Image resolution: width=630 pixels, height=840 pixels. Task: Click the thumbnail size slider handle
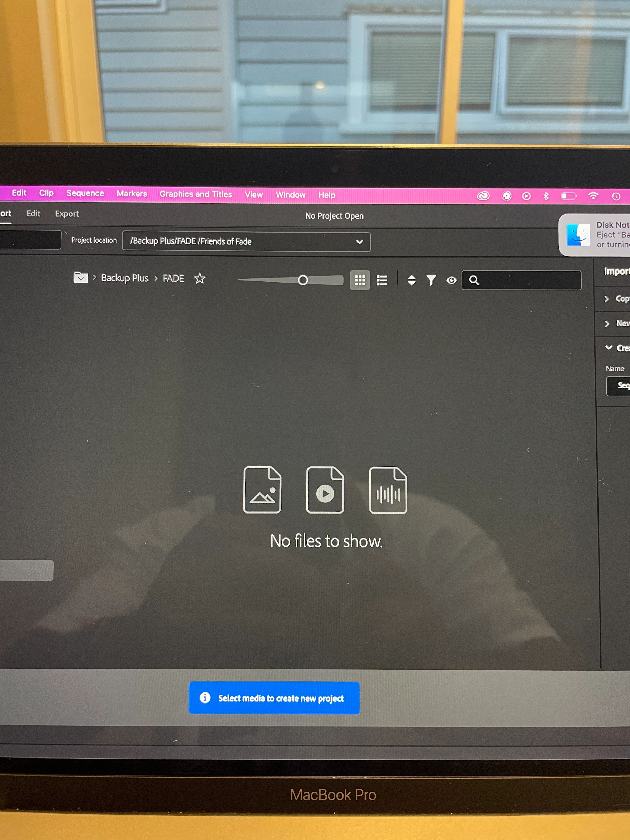(x=303, y=280)
